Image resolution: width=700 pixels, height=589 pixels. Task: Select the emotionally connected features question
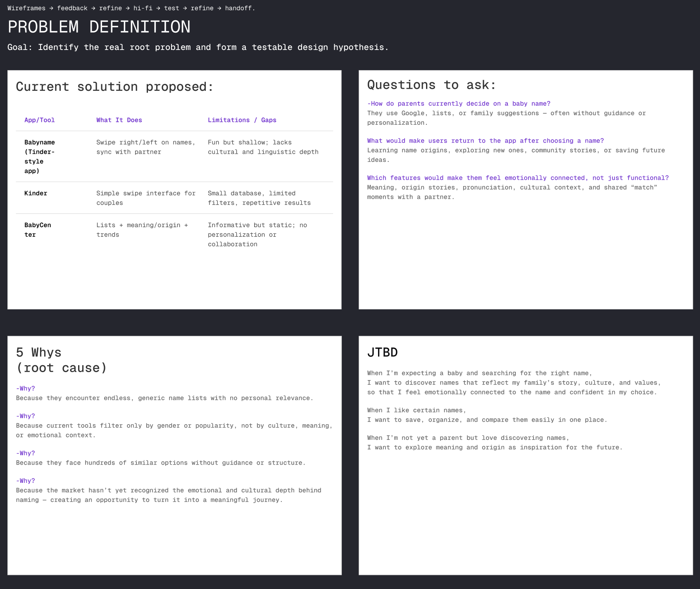[517, 178]
